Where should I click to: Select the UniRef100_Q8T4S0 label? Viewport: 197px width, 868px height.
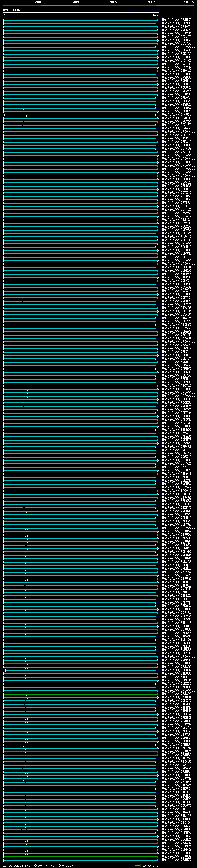pos(177,572)
